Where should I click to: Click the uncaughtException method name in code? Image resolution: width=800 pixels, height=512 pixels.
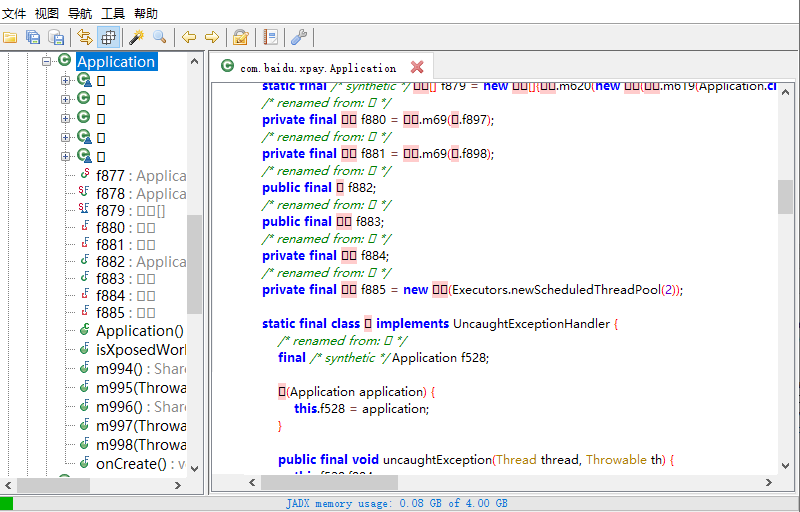coord(437,459)
